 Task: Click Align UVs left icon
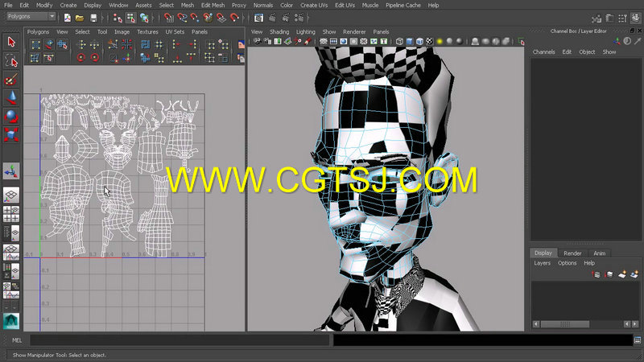(177, 45)
